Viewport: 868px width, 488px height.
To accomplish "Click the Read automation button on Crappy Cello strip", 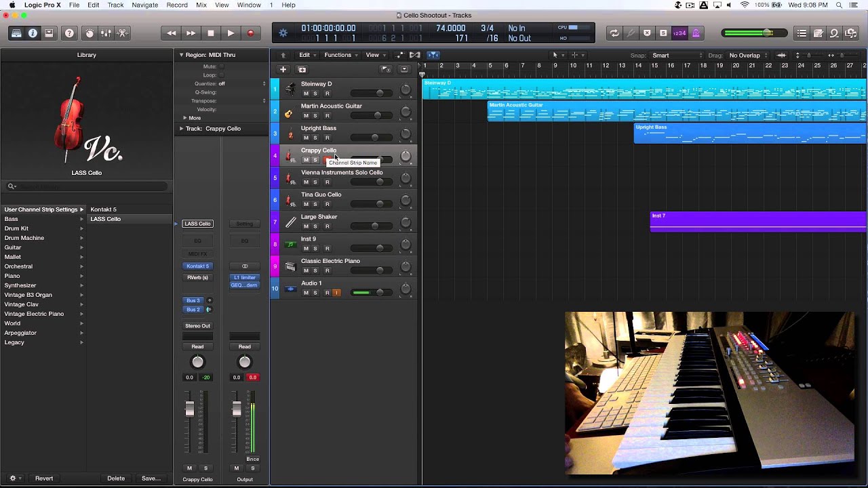I will [197, 346].
